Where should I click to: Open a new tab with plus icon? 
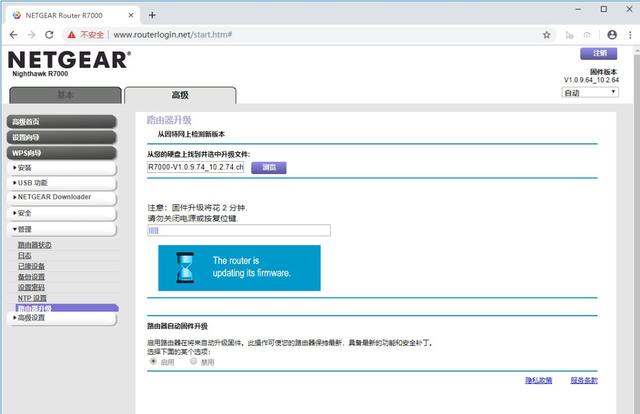point(152,16)
